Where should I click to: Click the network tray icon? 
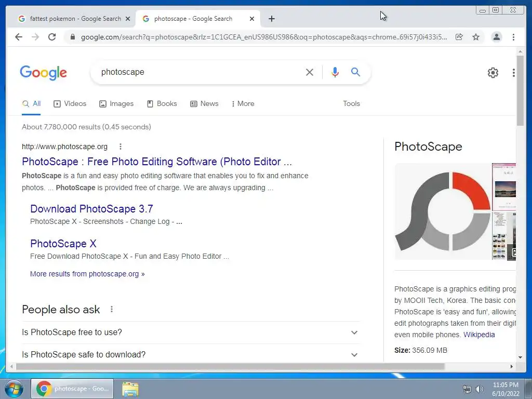(467, 389)
